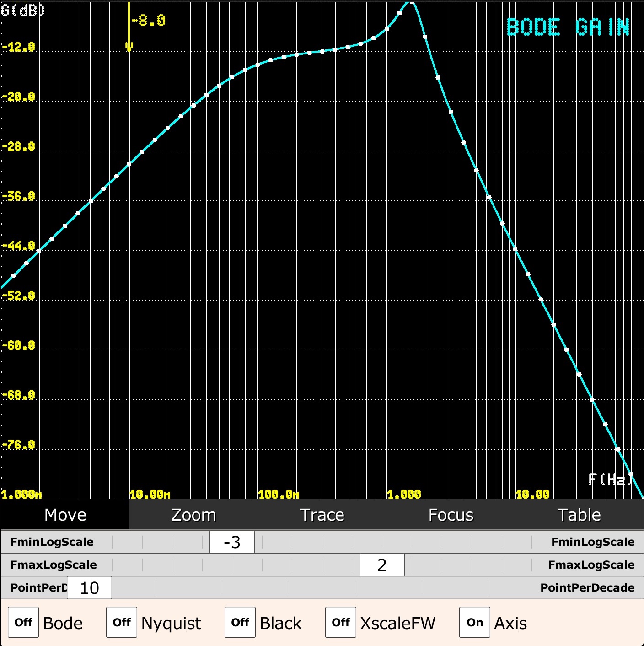Toggle the Bode Off button
644x646 pixels.
pos(23,622)
